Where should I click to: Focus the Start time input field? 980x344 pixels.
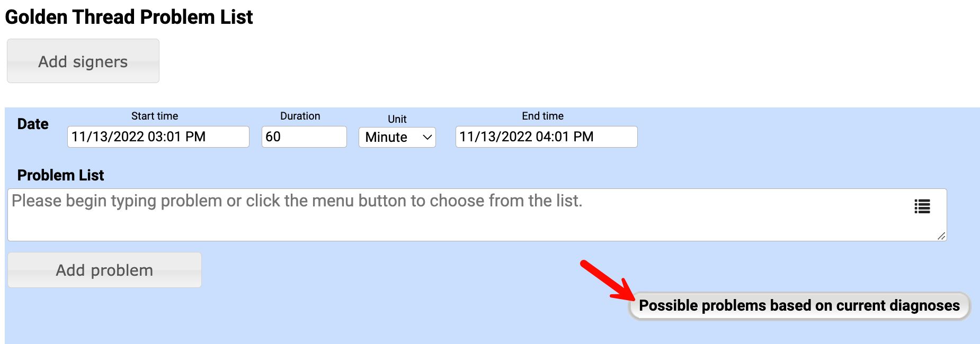pos(158,137)
